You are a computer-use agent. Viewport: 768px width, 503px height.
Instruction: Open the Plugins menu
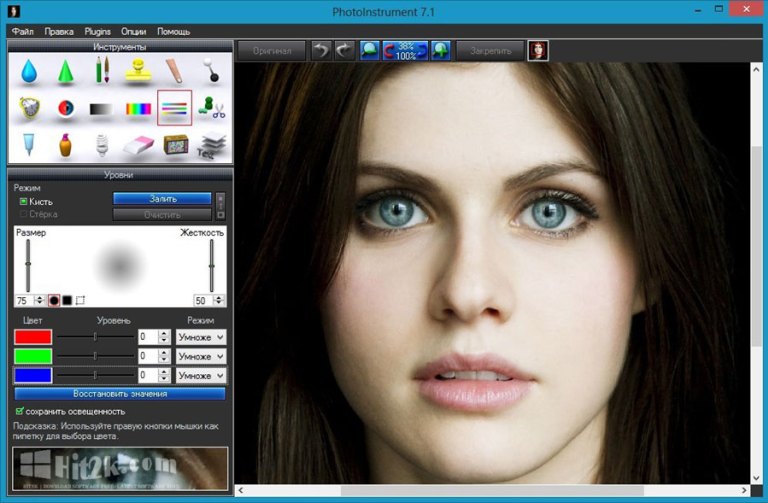pos(96,31)
